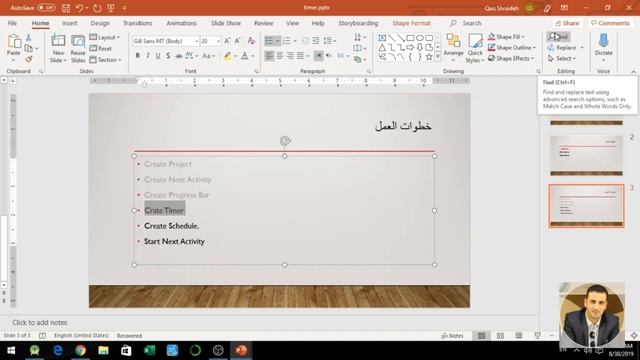The width and height of the screenshot is (640, 360).
Task: Toggle the AutoSave switch
Action: 46,8
